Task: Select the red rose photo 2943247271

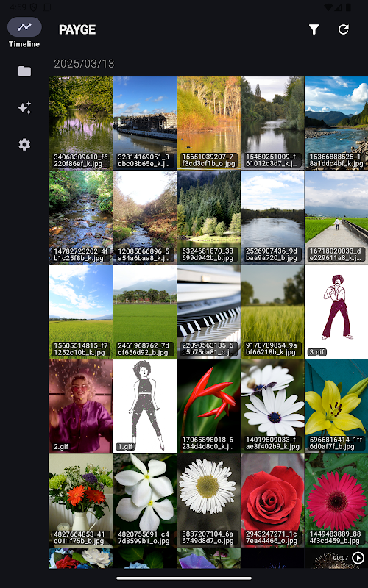Action: [272, 501]
